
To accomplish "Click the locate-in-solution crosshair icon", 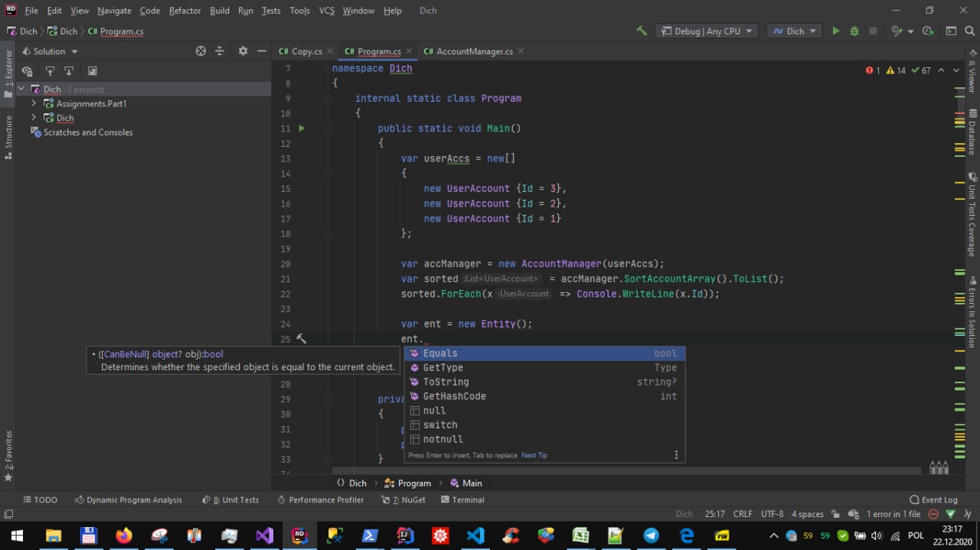I will click(201, 51).
